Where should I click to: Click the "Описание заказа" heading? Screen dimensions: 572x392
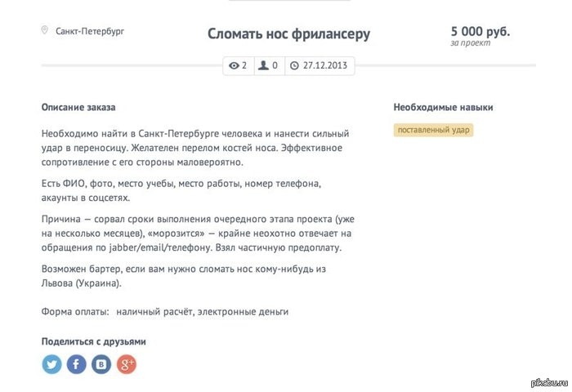click(x=78, y=107)
